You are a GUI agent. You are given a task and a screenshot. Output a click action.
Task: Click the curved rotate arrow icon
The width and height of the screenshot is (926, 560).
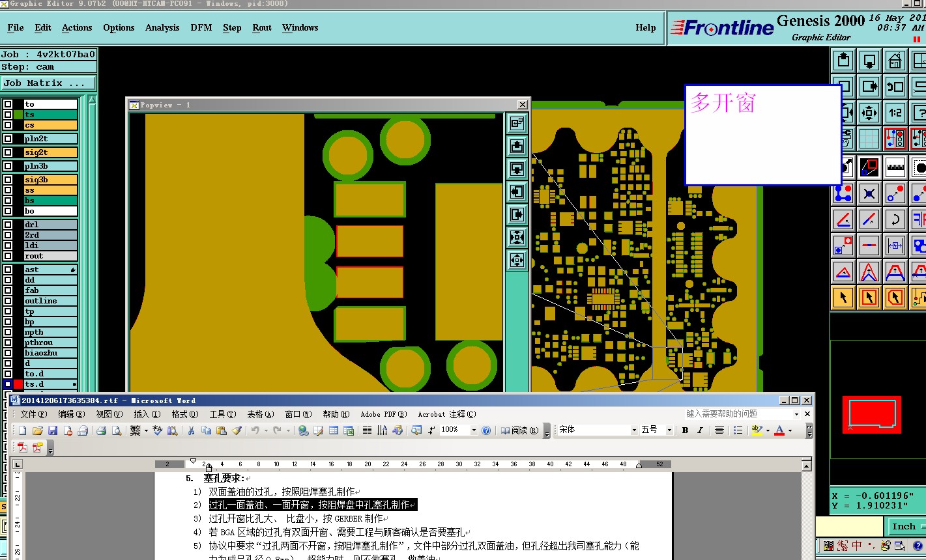point(895,219)
